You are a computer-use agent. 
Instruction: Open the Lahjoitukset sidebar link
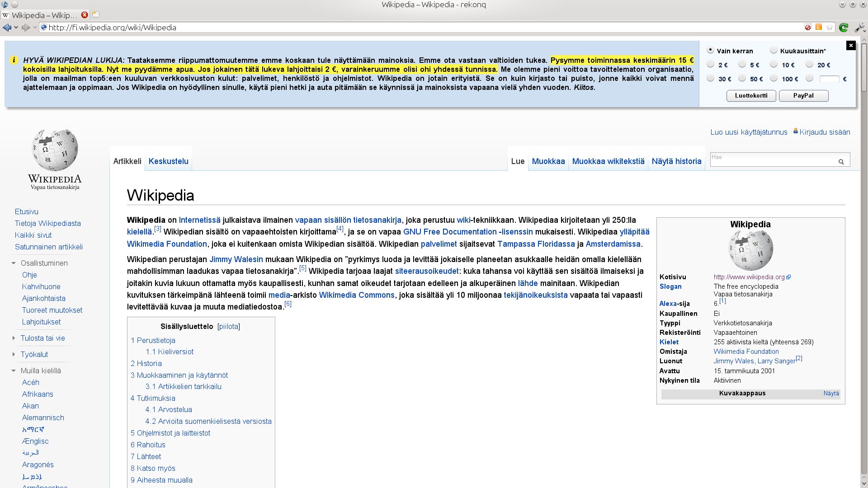click(x=41, y=322)
